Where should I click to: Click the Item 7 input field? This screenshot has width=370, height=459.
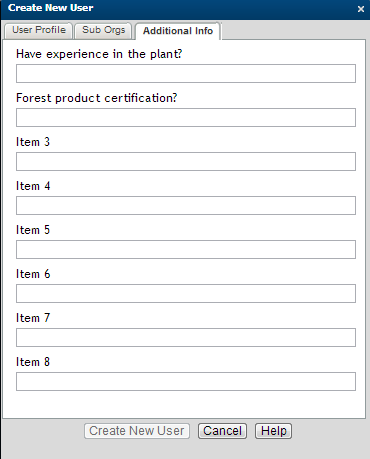click(x=186, y=337)
